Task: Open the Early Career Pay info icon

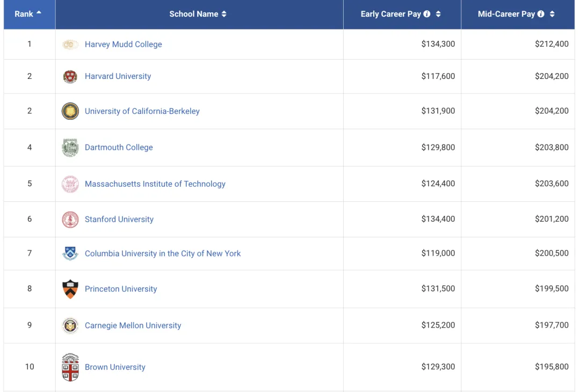Action: point(427,14)
